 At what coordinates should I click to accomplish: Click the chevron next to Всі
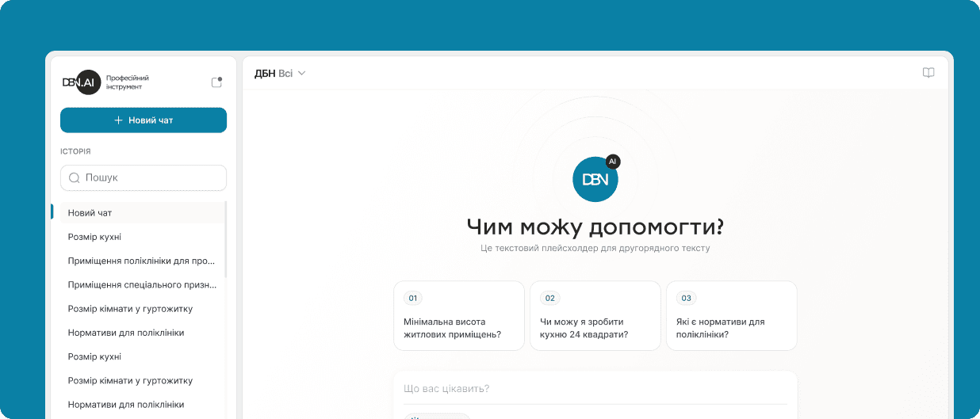click(301, 74)
